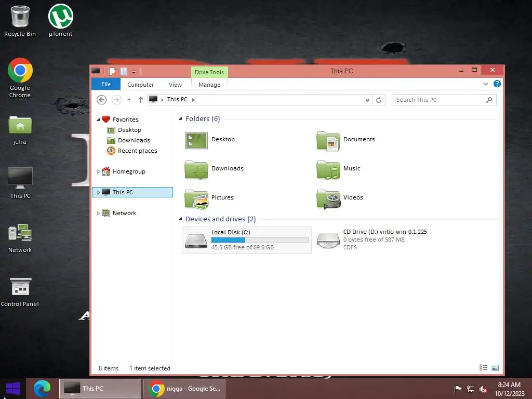
Task: Click This PC in the address bar
Action: tap(177, 99)
